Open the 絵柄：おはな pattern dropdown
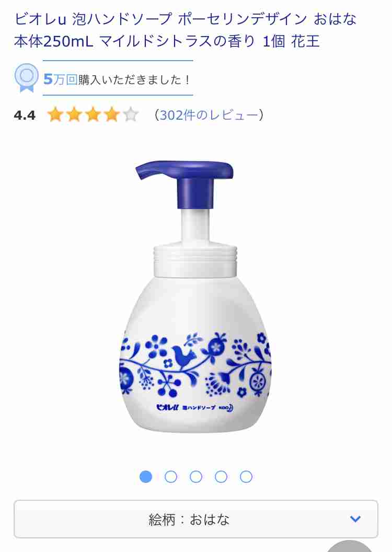 pyautogui.click(x=196, y=519)
